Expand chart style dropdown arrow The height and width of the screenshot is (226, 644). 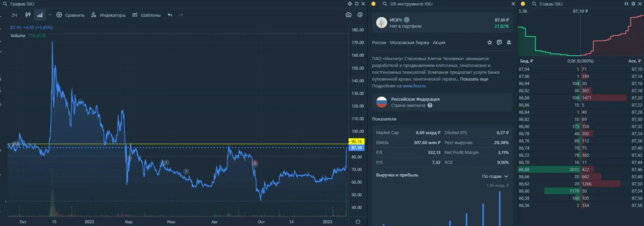[49, 15]
